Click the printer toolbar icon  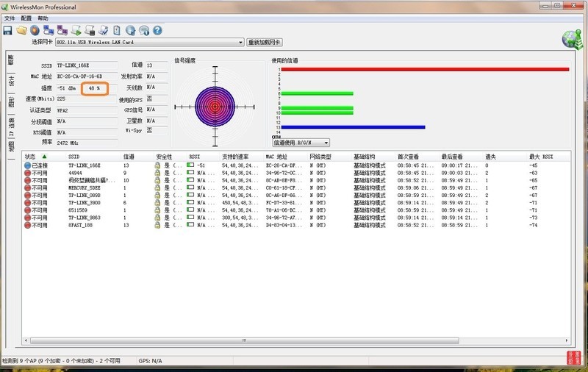point(90,30)
